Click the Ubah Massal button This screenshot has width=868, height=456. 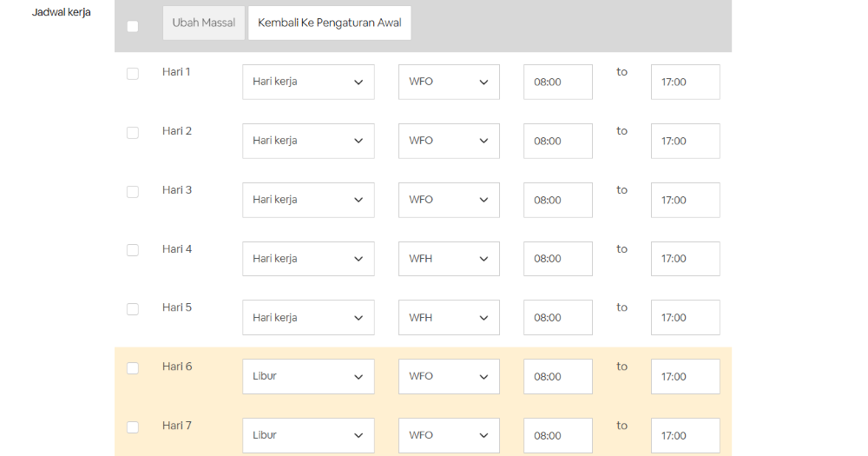tap(204, 23)
